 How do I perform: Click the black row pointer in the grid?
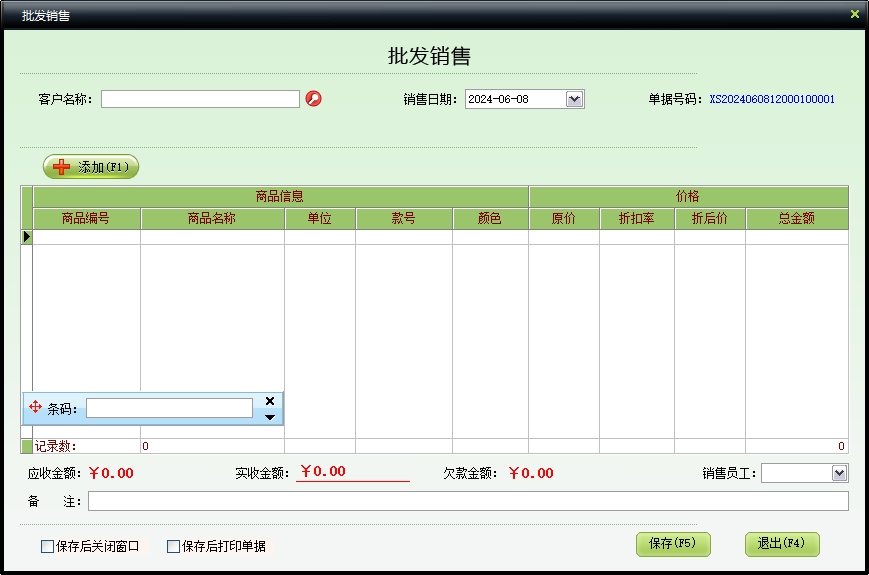pos(27,237)
